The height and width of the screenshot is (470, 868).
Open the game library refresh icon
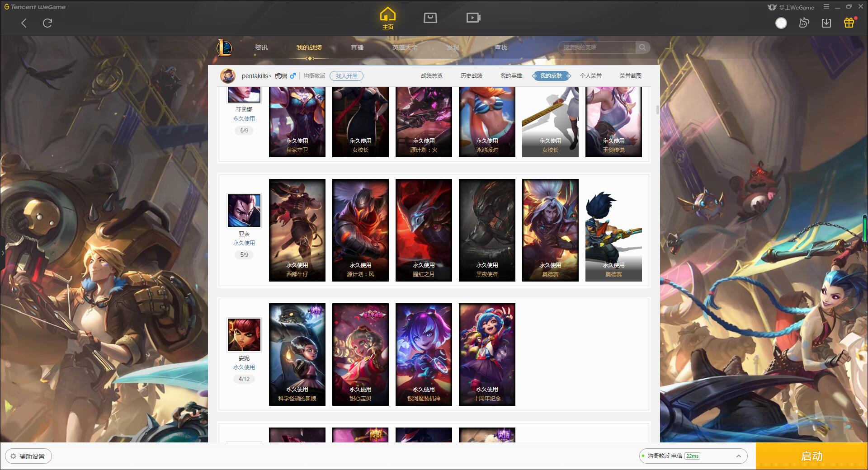point(804,23)
